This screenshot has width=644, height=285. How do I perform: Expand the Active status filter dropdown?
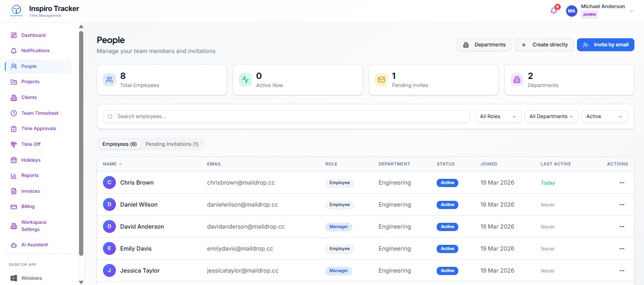(604, 117)
